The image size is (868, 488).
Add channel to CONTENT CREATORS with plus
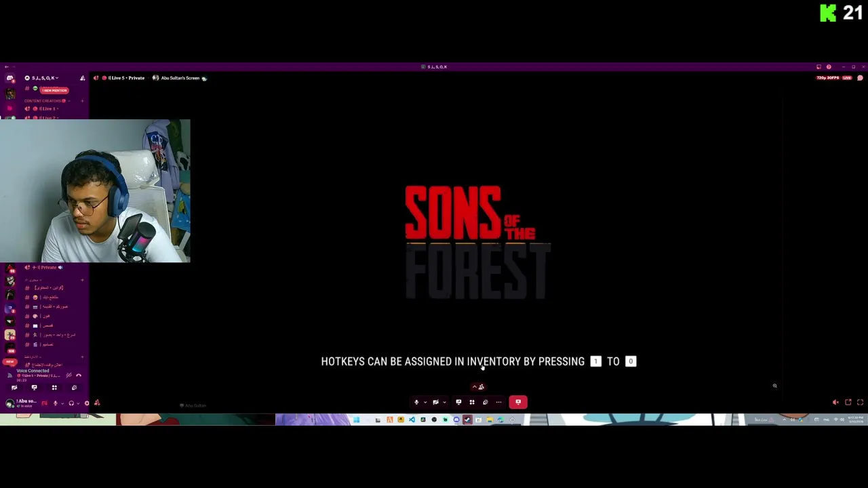point(82,101)
